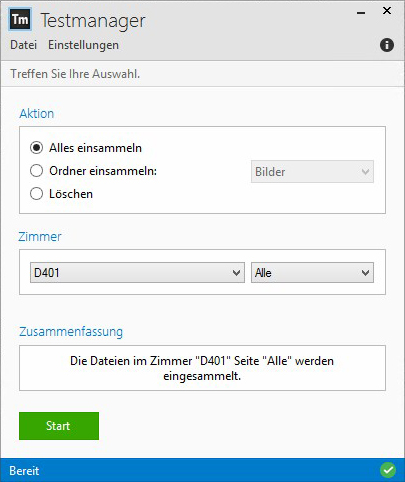The width and height of the screenshot is (405, 482).
Task: Open the Bilder folder dropdown
Action: pos(312,172)
